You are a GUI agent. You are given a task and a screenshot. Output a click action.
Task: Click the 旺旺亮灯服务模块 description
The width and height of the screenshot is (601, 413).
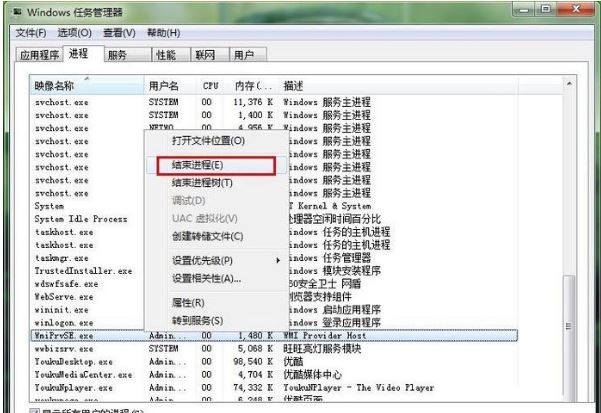[x=322, y=349]
